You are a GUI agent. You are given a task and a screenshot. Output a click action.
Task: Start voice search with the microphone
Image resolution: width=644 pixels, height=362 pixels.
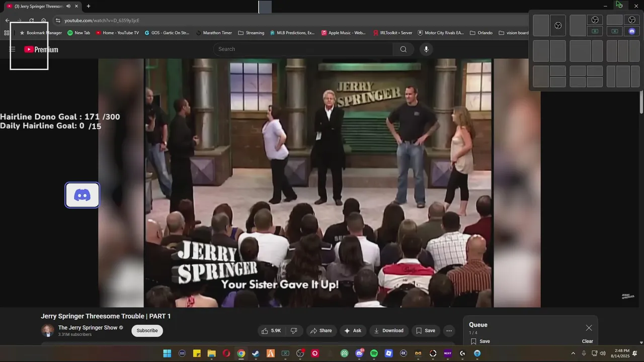coord(426,49)
